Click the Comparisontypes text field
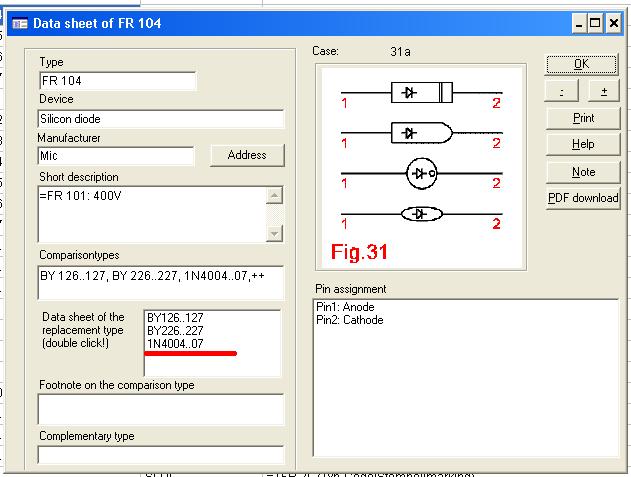 [x=160, y=282]
